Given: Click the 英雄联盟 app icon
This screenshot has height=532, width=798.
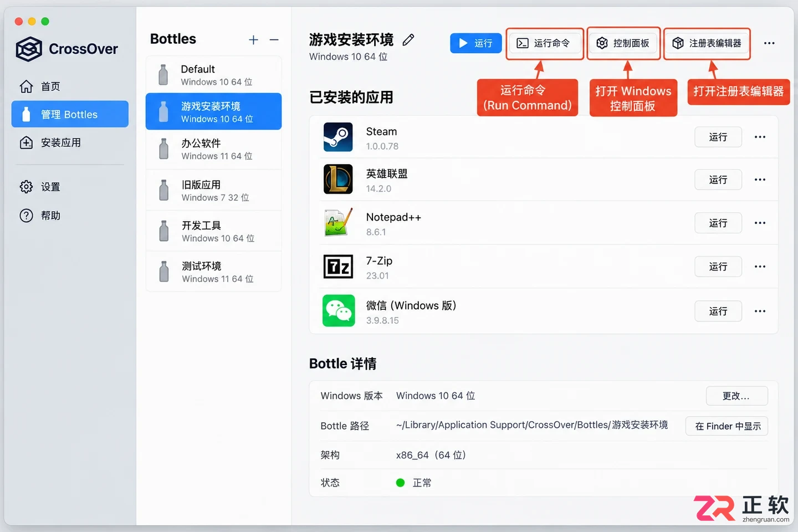Looking at the screenshot, I should click(x=338, y=179).
